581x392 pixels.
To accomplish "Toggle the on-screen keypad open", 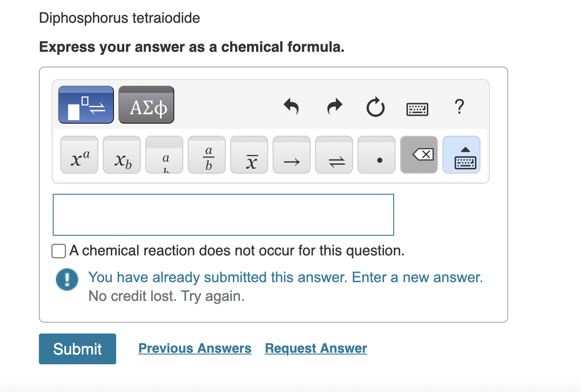I will (461, 155).
